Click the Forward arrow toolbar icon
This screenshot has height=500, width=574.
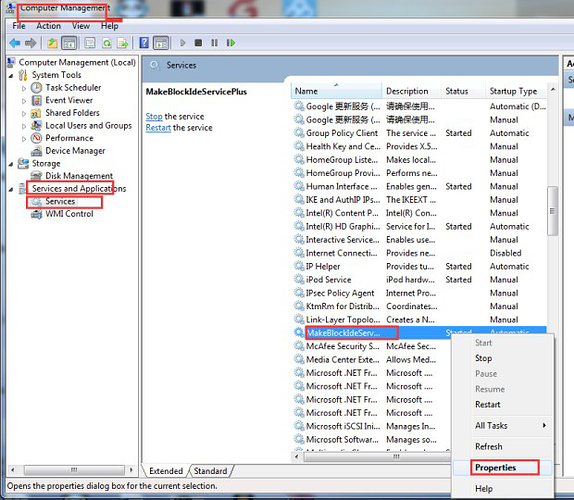pyautogui.click(x=30, y=43)
